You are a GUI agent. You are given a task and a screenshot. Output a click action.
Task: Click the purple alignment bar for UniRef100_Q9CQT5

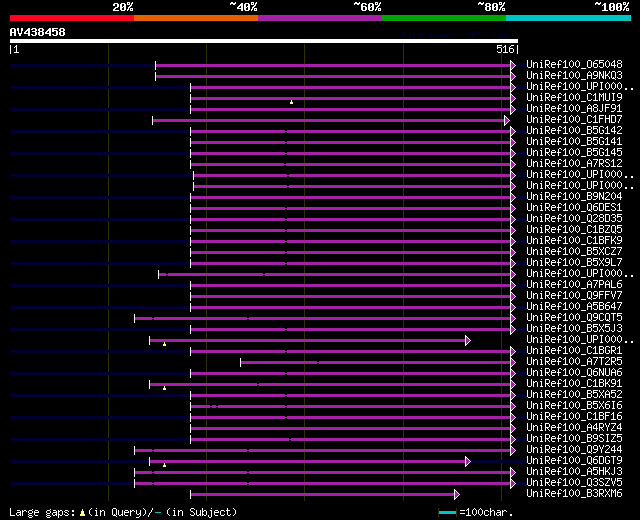coord(322,318)
